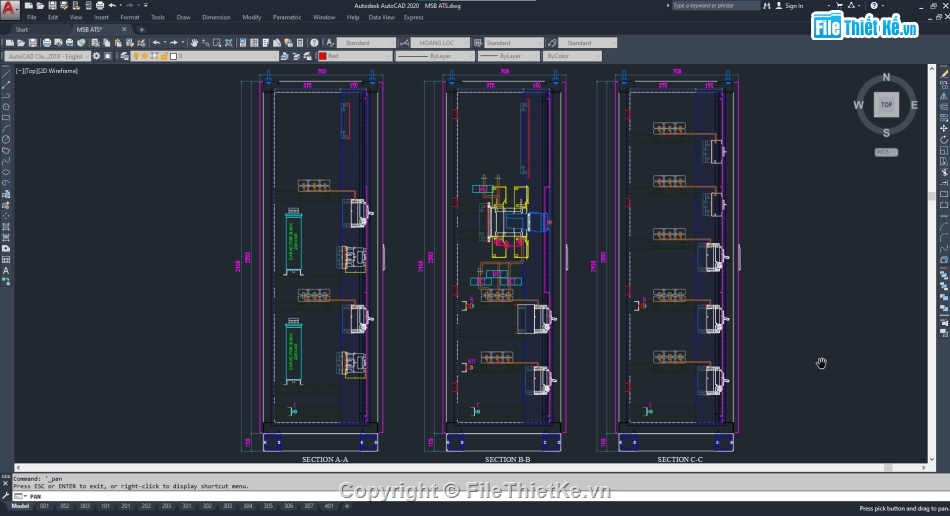Open the Layer Properties Manager icon
The image size is (950, 516).
(124, 56)
